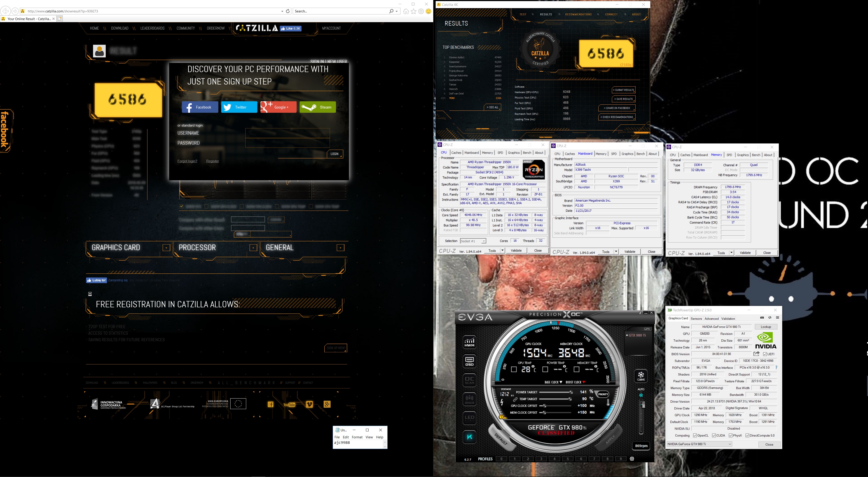Refresh the Catzilla web page
The height and width of the screenshot is (477, 868).
[288, 11]
